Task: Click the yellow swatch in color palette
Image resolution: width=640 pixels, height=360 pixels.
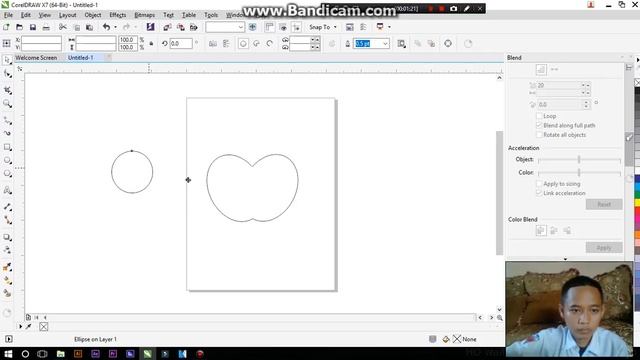Action: 637,203
